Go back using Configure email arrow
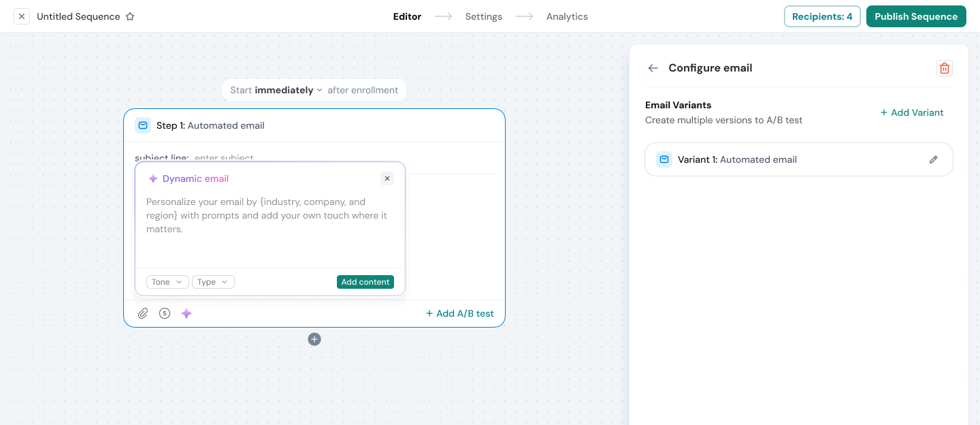 click(653, 68)
